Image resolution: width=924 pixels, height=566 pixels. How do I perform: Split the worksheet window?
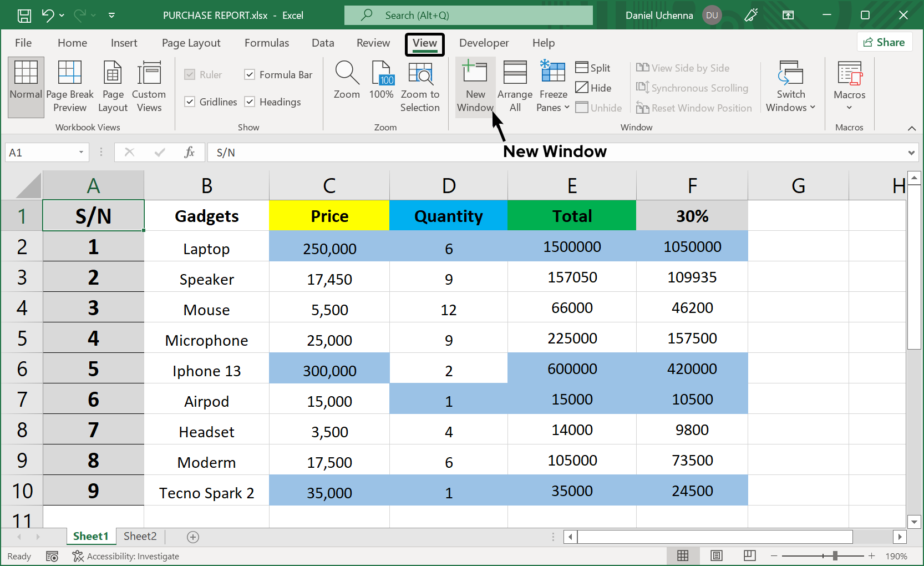(x=592, y=67)
